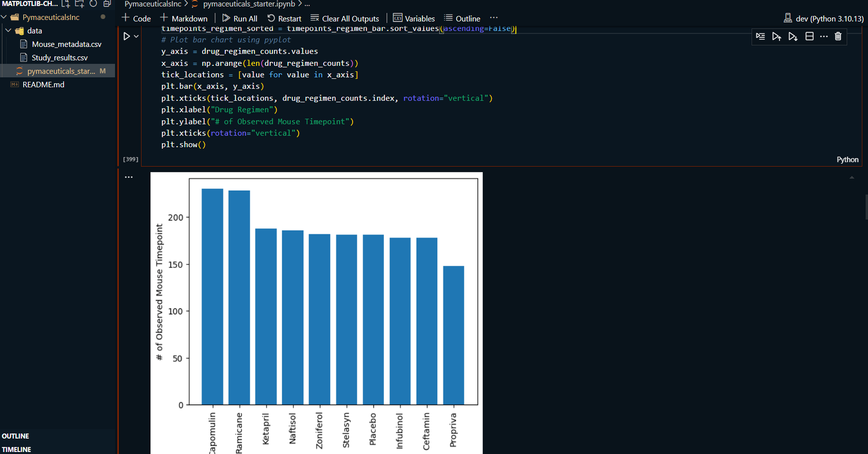Screen dimensions: 868x454
Task: Collapse the PymaceuticalsInc folder
Action: tap(5, 17)
